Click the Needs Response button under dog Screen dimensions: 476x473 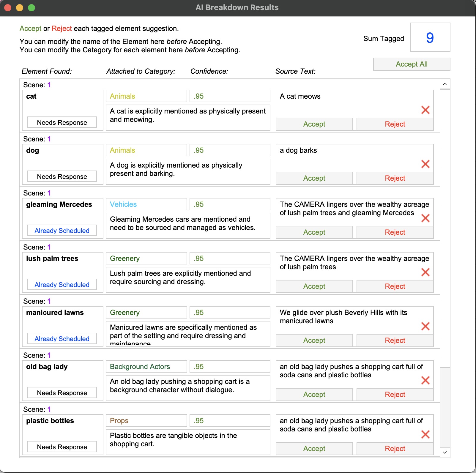point(62,176)
